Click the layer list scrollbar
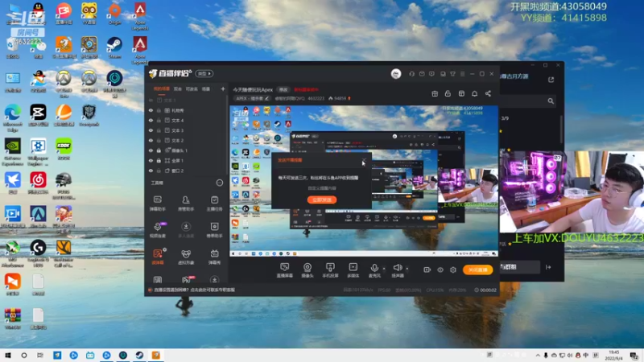The width and height of the screenshot is (644, 362). click(x=227, y=135)
